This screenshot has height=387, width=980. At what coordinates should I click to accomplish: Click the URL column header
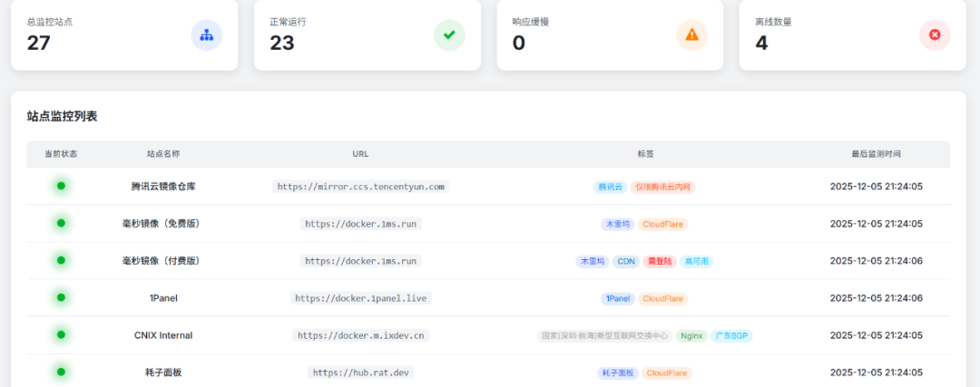(x=360, y=153)
